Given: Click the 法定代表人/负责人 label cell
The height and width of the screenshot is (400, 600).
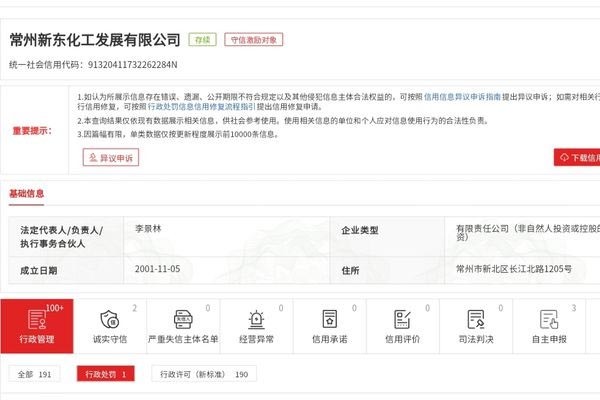Looking at the screenshot, I should pos(66,237).
